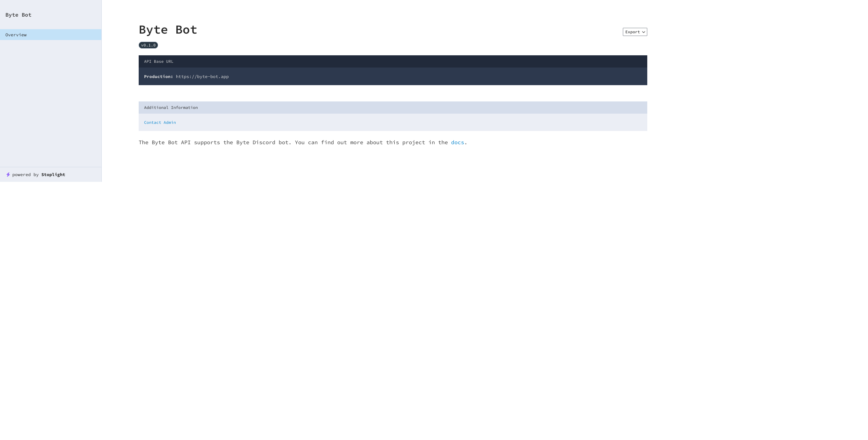Click the Stoplight lightning bolt icon
This screenshot has height=440, width=868.
click(8, 175)
